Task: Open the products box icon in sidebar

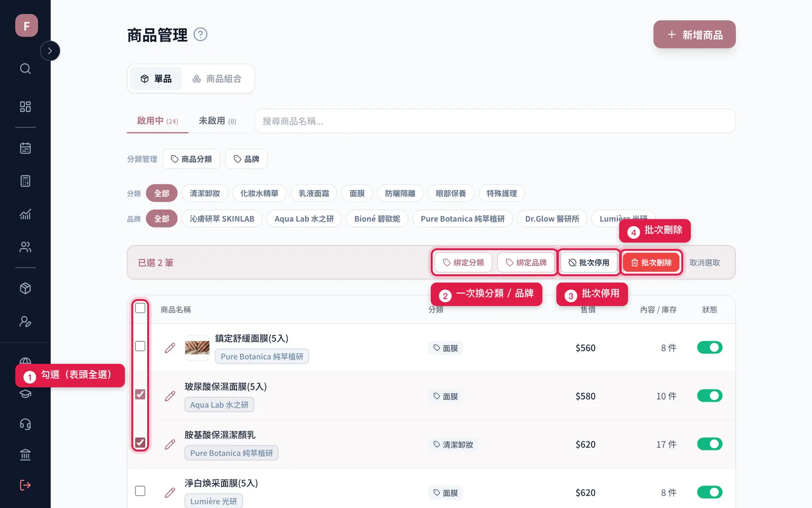Action: click(25, 289)
